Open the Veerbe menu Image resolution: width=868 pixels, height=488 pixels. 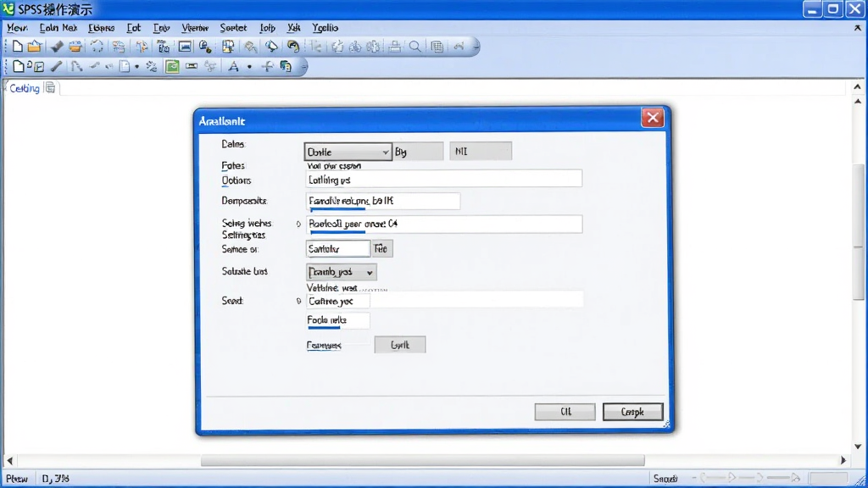(x=195, y=28)
